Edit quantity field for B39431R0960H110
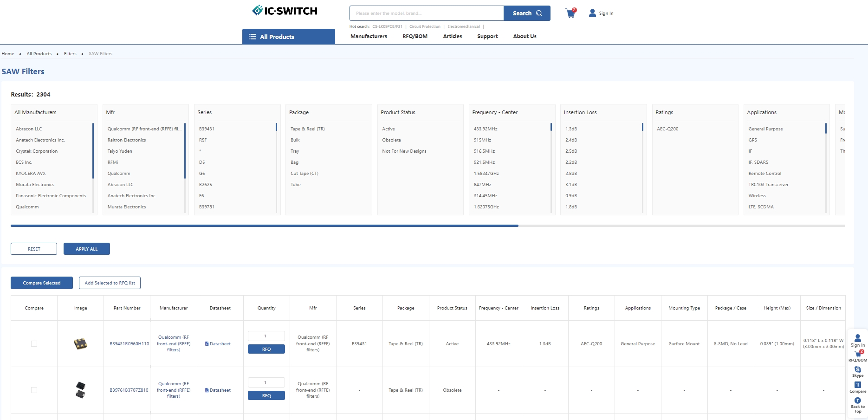This screenshot has width=868, height=420. point(266,336)
